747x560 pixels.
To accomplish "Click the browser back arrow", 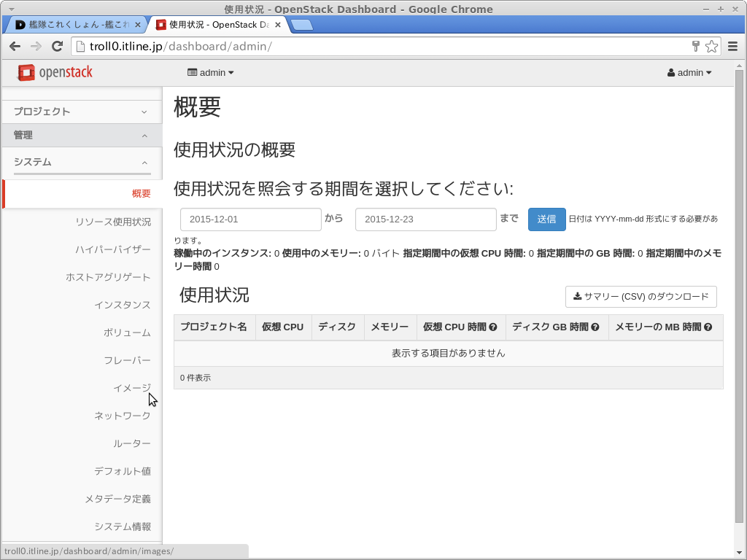I will tap(15, 46).
